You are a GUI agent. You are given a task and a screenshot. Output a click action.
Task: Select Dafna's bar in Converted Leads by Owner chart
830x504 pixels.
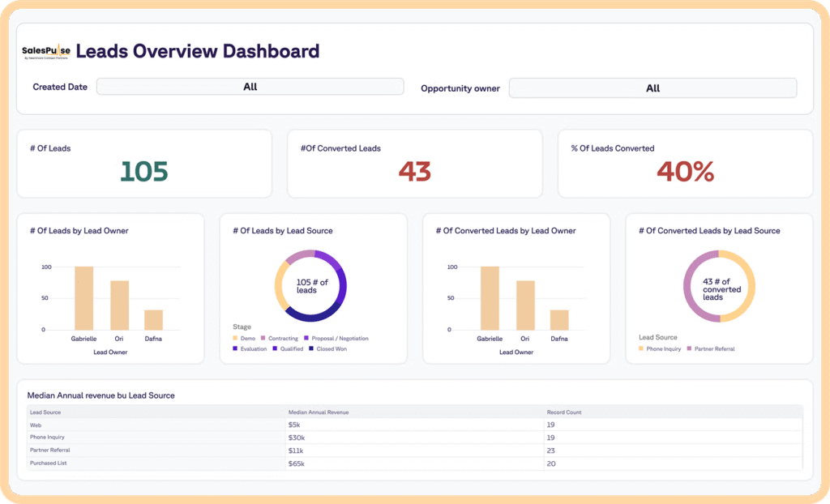pyautogui.click(x=558, y=319)
